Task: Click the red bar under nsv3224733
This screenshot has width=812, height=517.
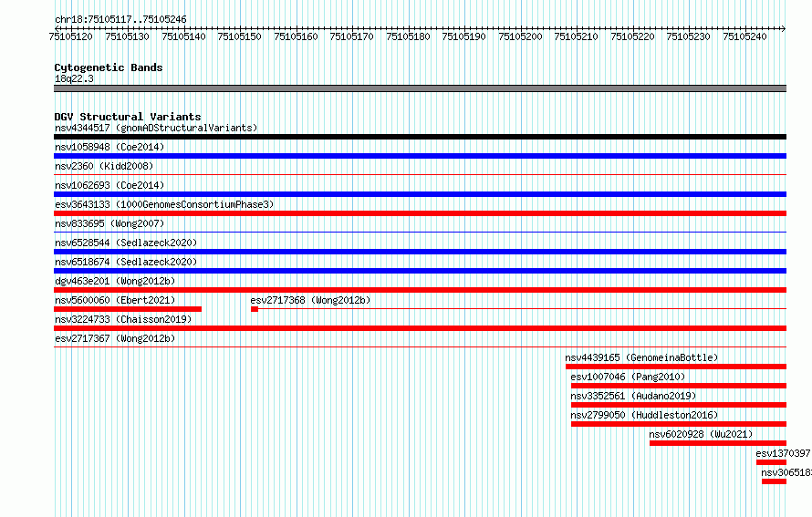Action: point(420,328)
